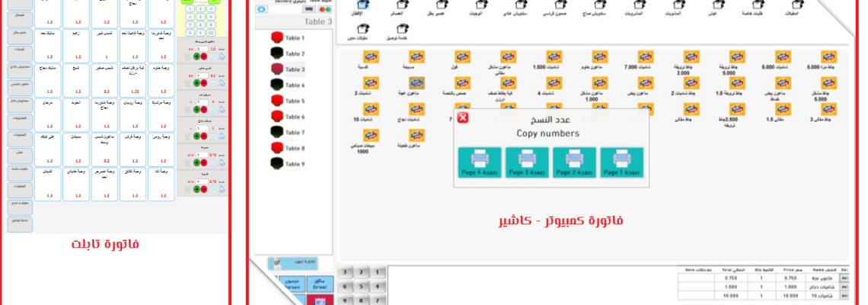Select Table 4 in the table list
The image size is (868, 305).
tap(288, 85)
